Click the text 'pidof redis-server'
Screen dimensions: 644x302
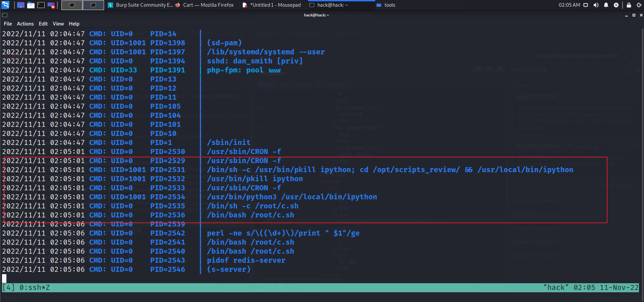(x=246, y=260)
